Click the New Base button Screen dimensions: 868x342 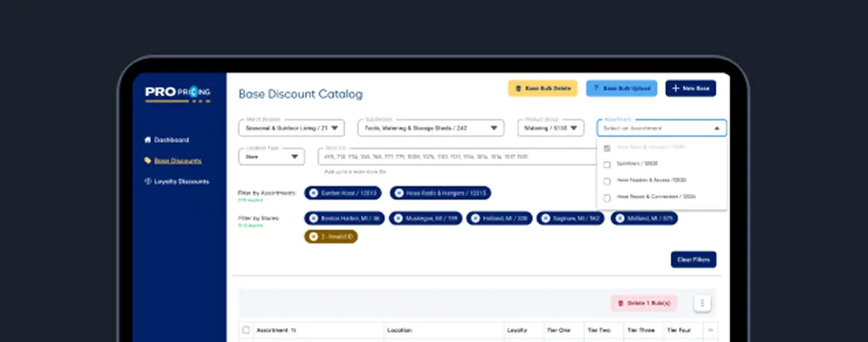pos(690,88)
